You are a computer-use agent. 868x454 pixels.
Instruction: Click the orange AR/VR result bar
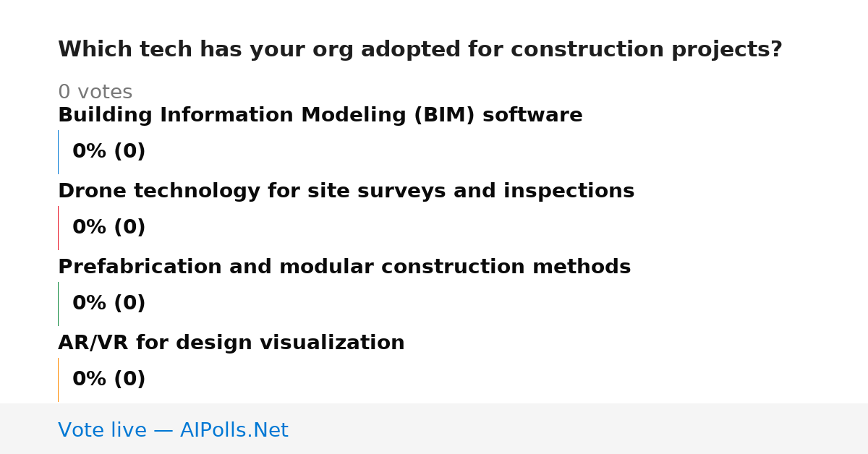tap(59, 380)
